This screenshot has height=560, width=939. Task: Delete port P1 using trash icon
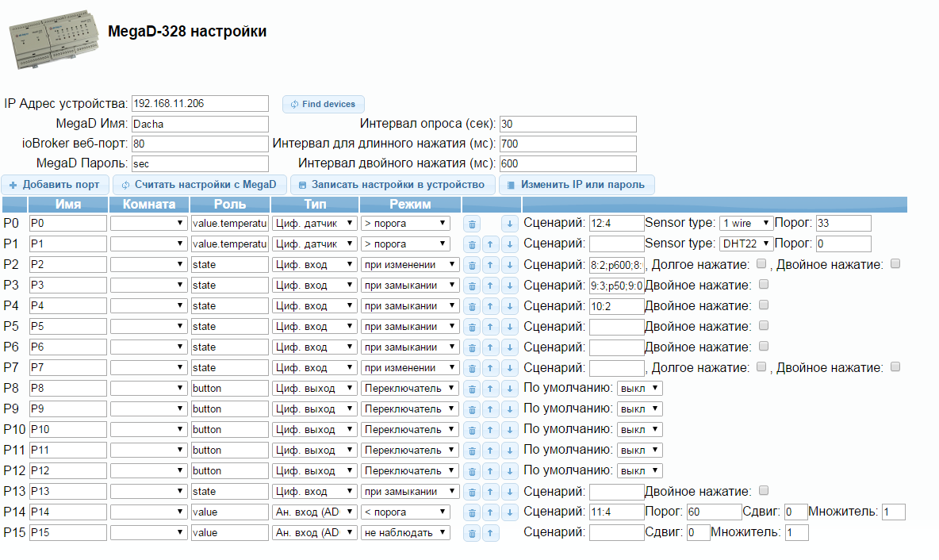472,244
